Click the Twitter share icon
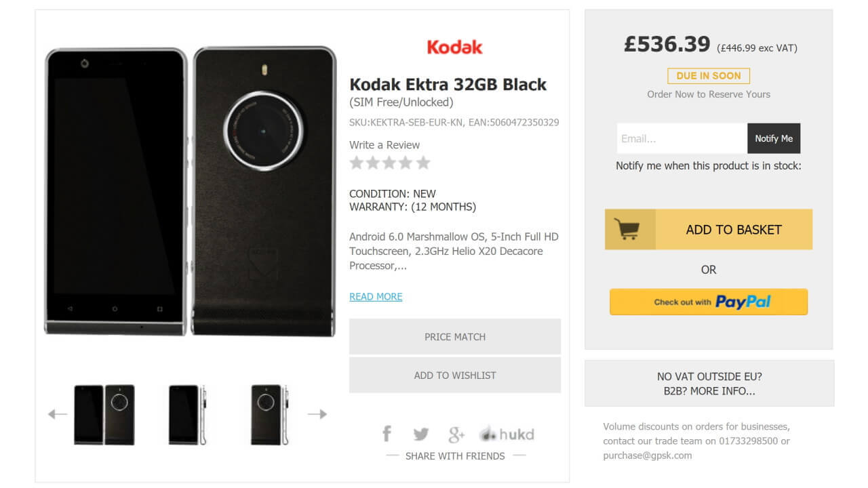The image size is (868, 488). (x=421, y=433)
